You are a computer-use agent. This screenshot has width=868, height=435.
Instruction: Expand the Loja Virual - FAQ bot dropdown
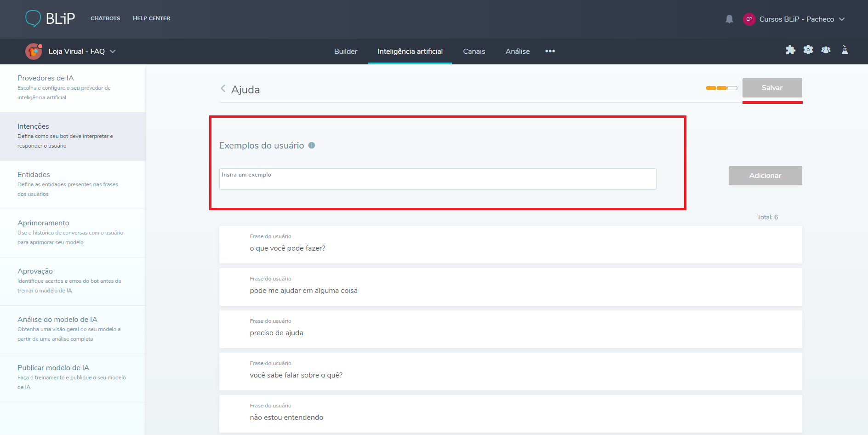point(113,52)
